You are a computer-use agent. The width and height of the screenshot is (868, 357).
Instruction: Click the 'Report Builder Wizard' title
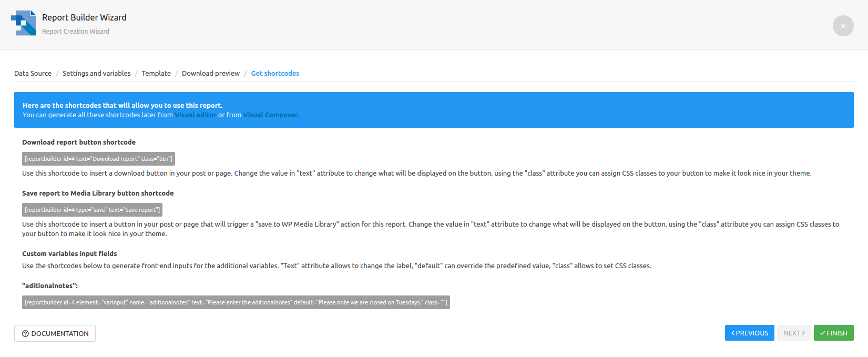point(84,17)
